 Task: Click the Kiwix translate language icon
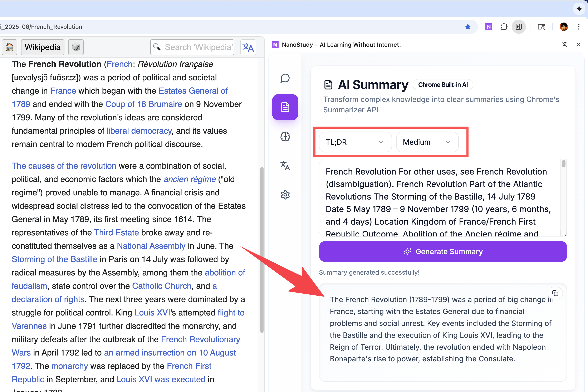(248, 47)
